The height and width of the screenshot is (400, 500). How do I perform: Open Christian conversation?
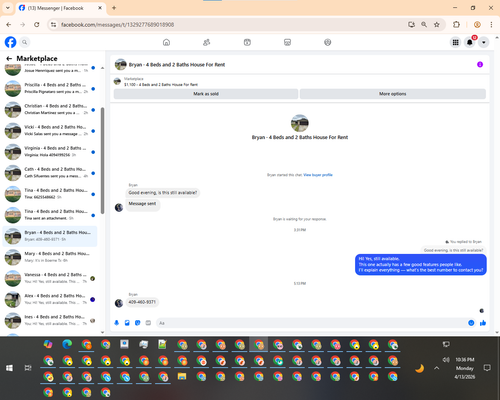pyautogui.click(x=50, y=109)
